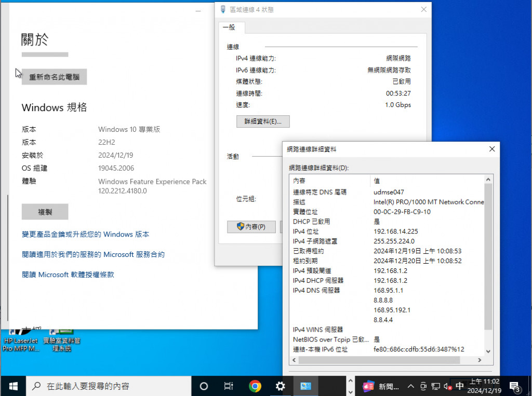Click the Meet Now tray icon
The height and width of the screenshot is (396, 532).
[423, 386]
